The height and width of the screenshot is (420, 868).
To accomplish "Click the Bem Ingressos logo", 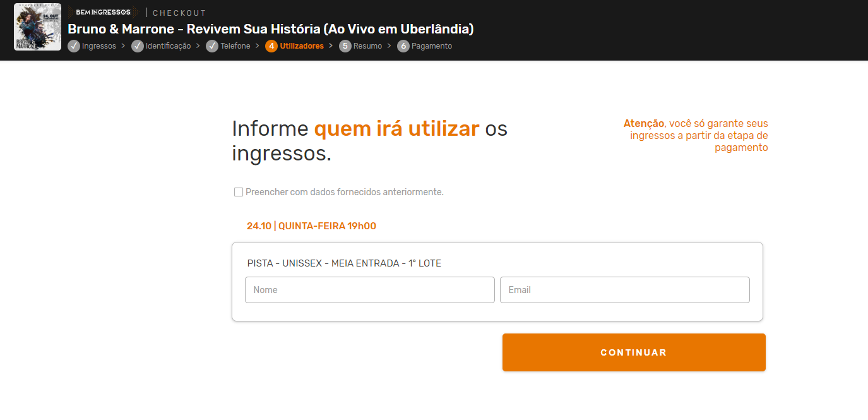I will coord(103,12).
